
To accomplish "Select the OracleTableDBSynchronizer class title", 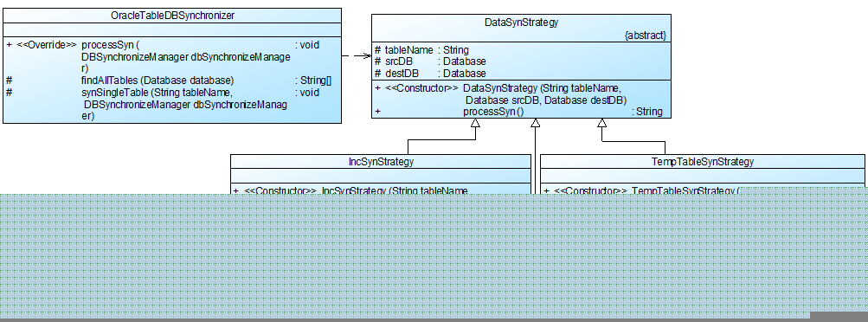I will [x=172, y=16].
